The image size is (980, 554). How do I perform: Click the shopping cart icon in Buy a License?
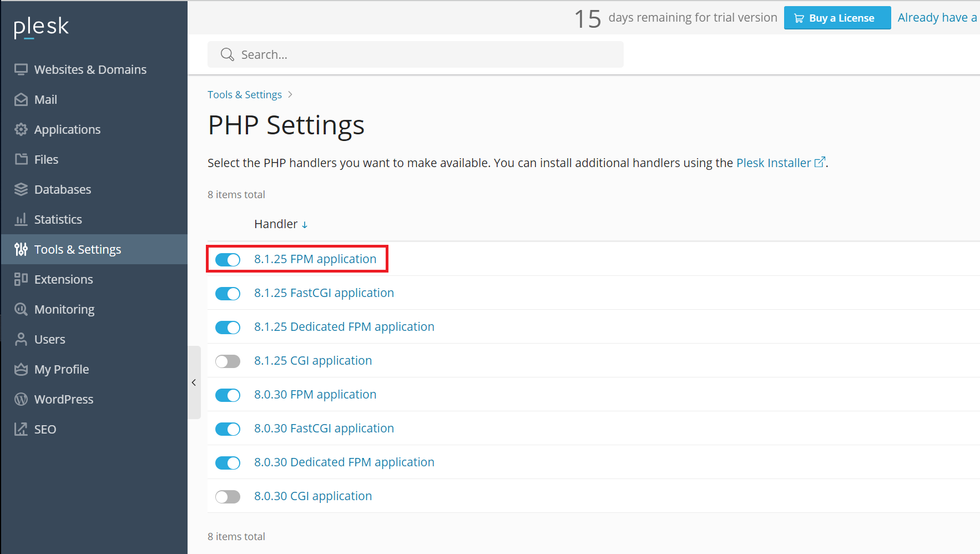click(x=799, y=18)
